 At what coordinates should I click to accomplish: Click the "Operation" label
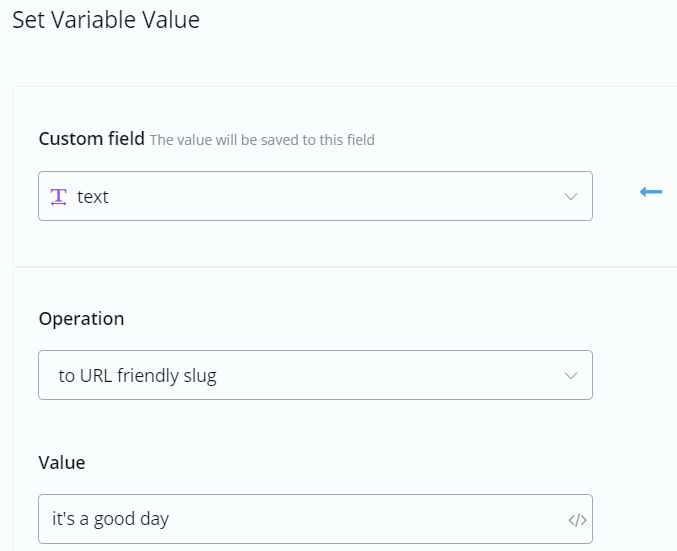[81, 319]
